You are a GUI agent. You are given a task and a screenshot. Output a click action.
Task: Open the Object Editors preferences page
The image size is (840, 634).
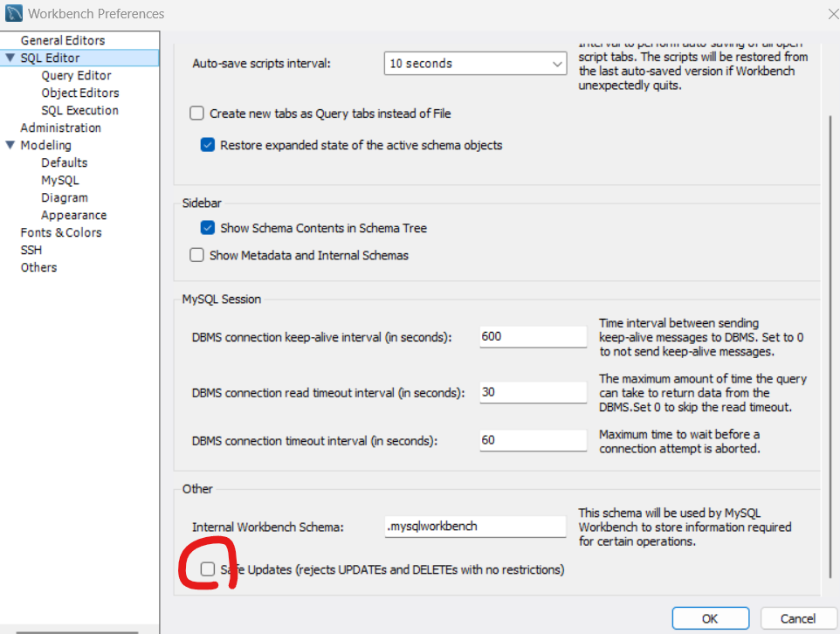pos(80,93)
